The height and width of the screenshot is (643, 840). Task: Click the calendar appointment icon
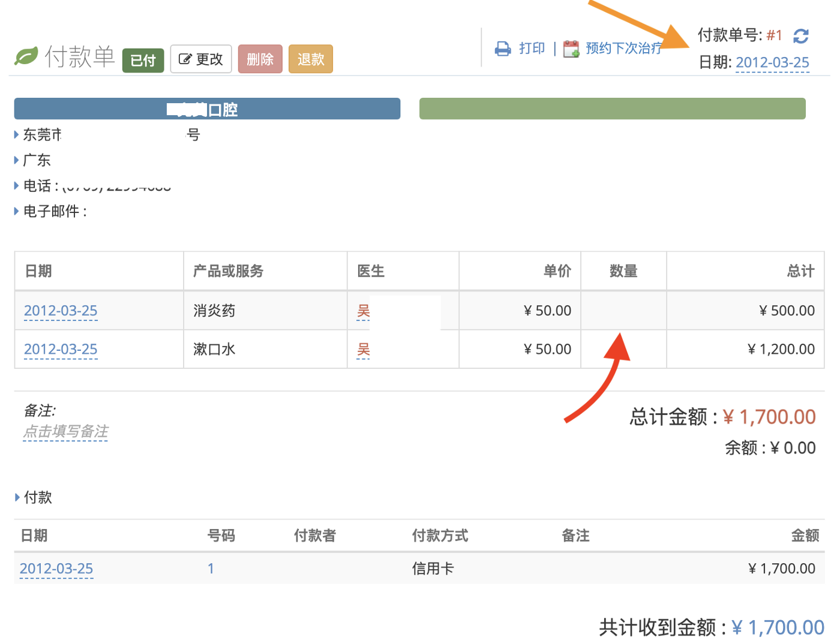571,49
